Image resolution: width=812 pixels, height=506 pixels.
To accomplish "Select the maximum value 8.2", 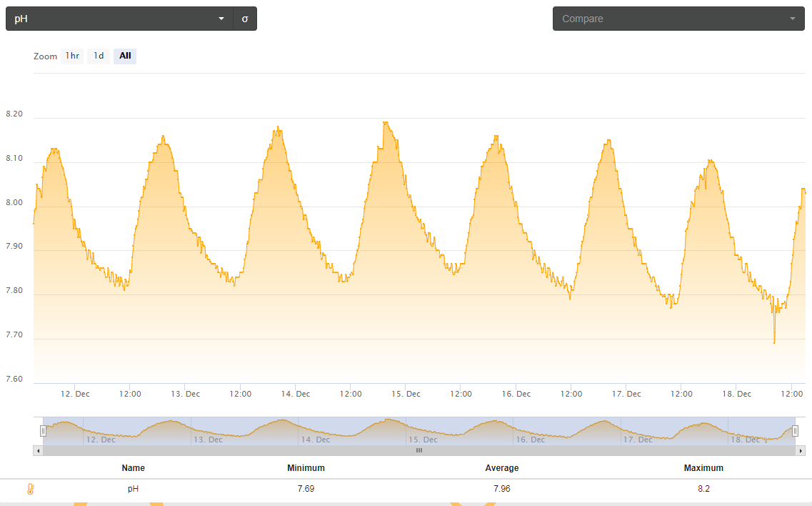I will (703, 489).
